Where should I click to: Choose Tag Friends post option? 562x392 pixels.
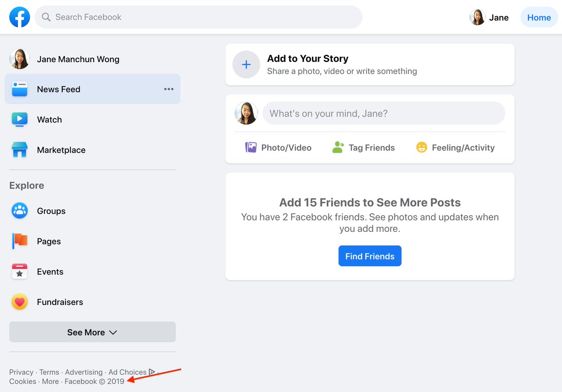click(x=363, y=148)
